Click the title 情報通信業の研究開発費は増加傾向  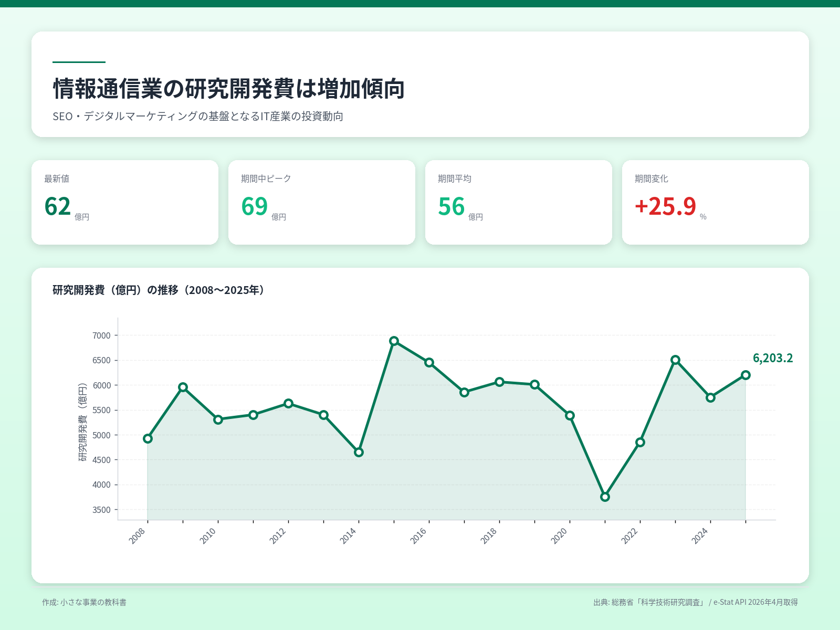pos(229,89)
